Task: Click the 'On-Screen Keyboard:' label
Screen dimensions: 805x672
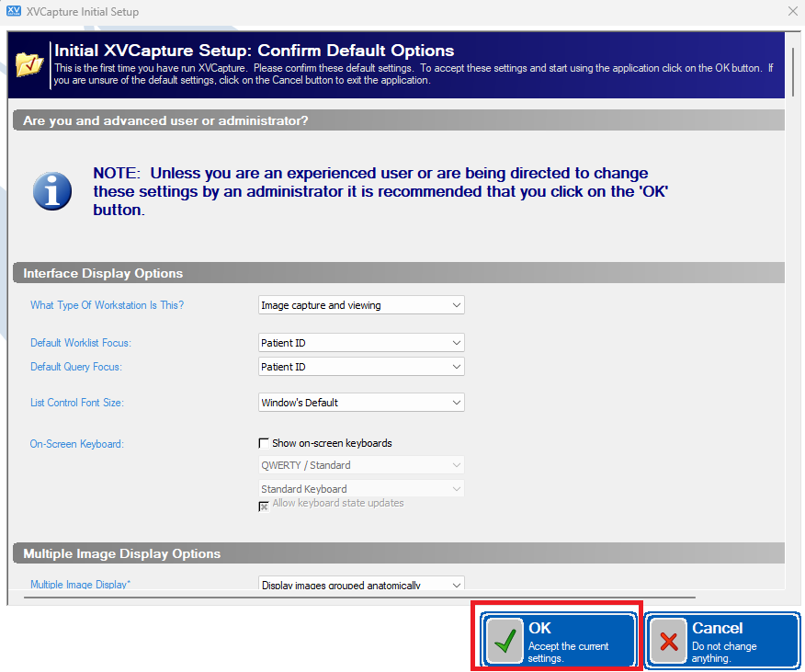Action: point(77,443)
